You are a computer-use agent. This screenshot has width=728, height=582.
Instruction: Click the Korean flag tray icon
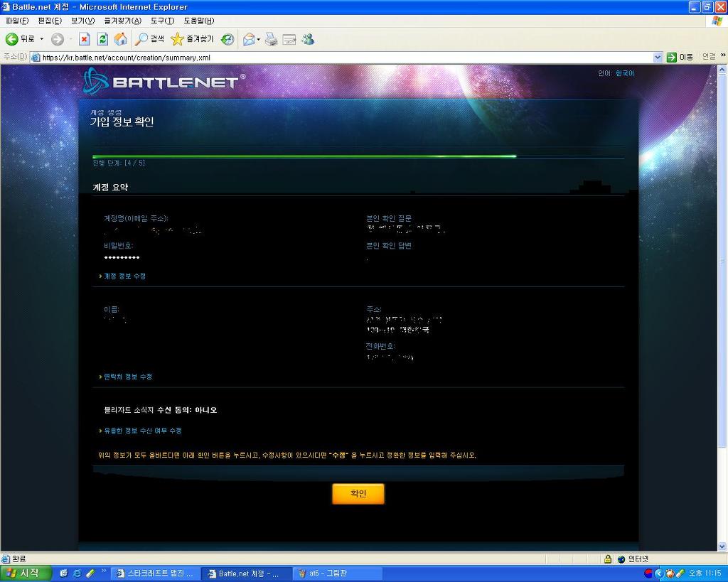(648, 573)
